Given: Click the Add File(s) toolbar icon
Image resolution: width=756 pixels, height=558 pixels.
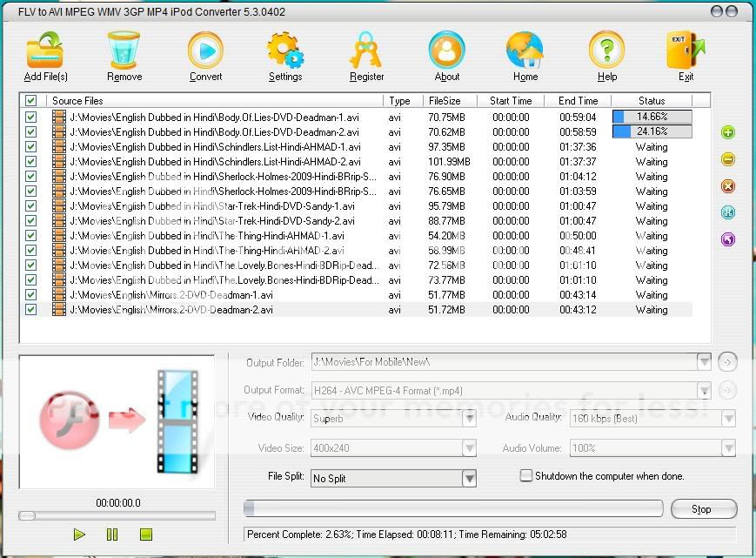Looking at the screenshot, I should 45,50.
